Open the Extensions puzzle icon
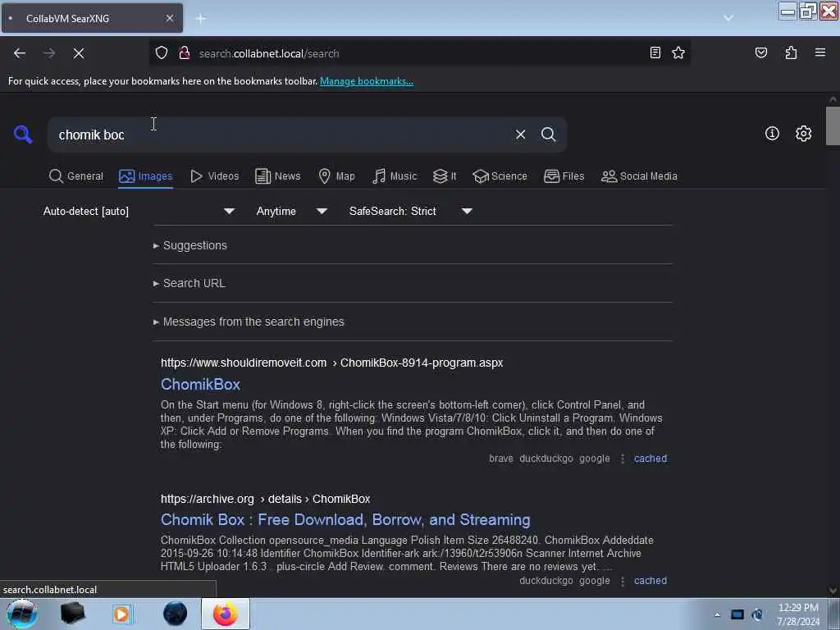The width and height of the screenshot is (840, 630). coord(791,52)
